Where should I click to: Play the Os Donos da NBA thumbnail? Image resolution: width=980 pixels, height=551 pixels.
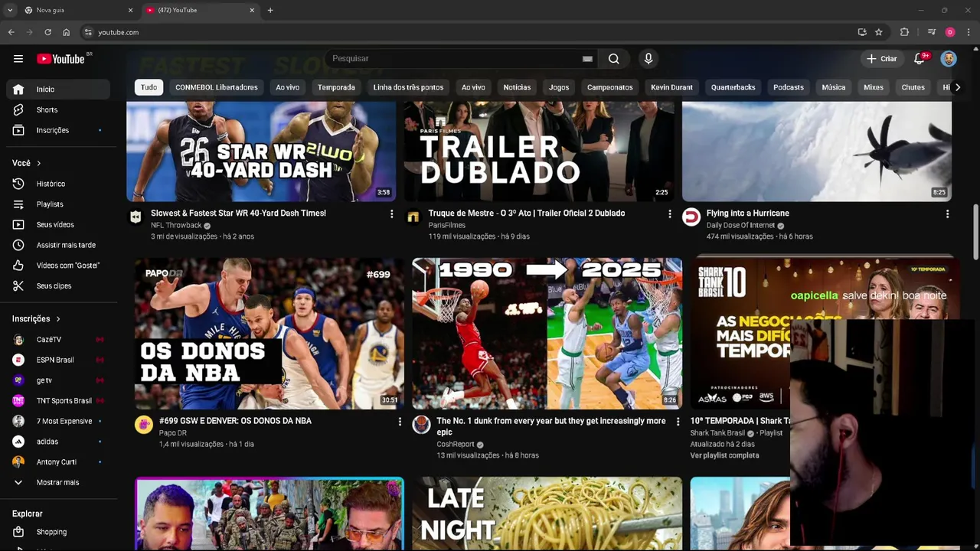click(269, 334)
